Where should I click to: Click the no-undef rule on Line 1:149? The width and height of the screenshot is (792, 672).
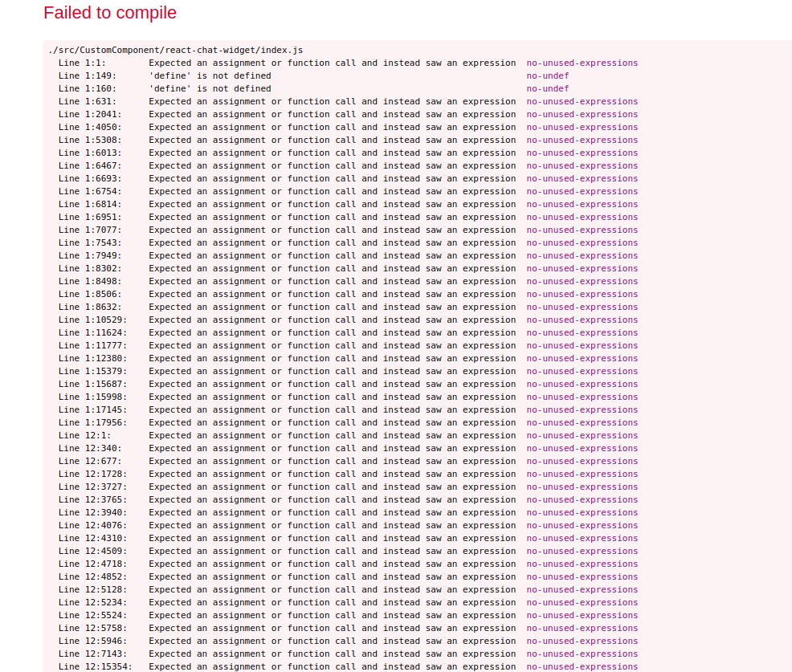click(548, 75)
